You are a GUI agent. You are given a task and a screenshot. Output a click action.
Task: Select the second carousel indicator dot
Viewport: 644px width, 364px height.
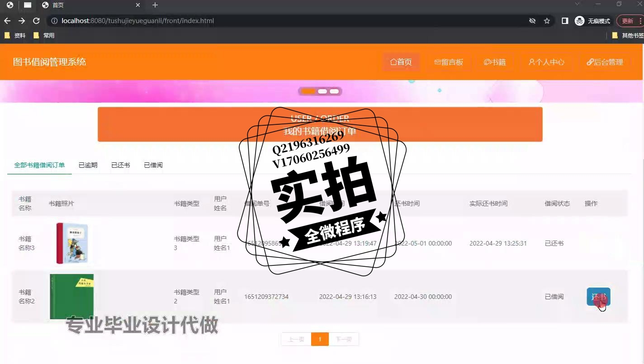(322, 91)
